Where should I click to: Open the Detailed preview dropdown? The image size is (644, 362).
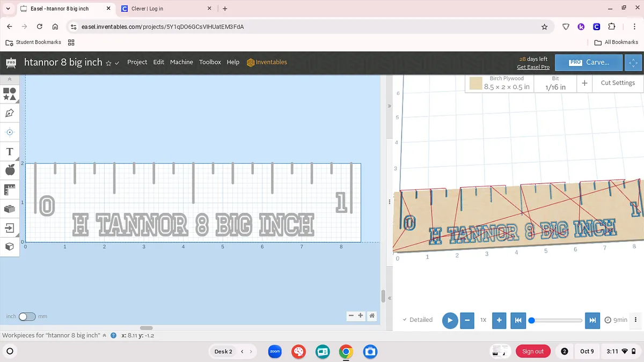[x=418, y=320]
